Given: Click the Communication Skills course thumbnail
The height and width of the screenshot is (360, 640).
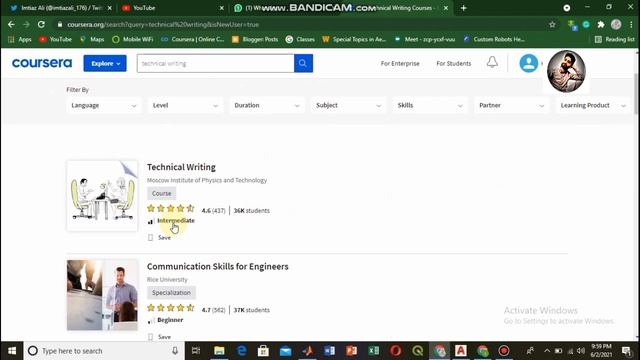Looking at the screenshot, I should 102,295.
